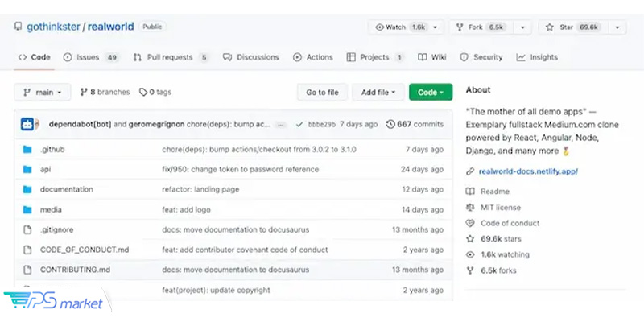
Task: Open the CONTRIBUTING.md file
Action: (x=75, y=270)
